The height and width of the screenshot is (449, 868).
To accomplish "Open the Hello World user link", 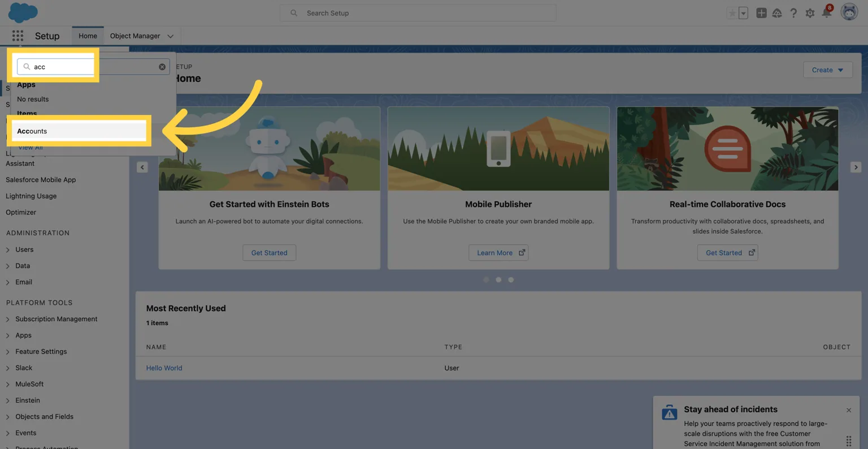I will [164, 368].
